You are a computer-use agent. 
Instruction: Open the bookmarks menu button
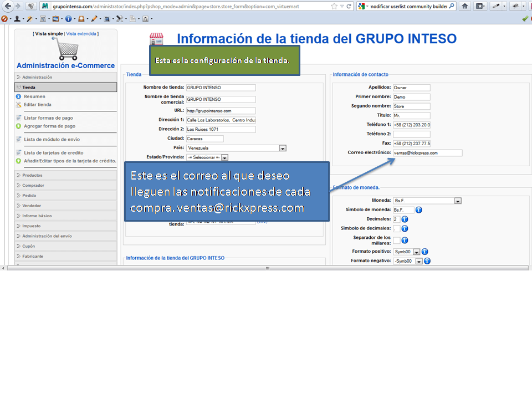pyautogui.click(x=480, y=6)
